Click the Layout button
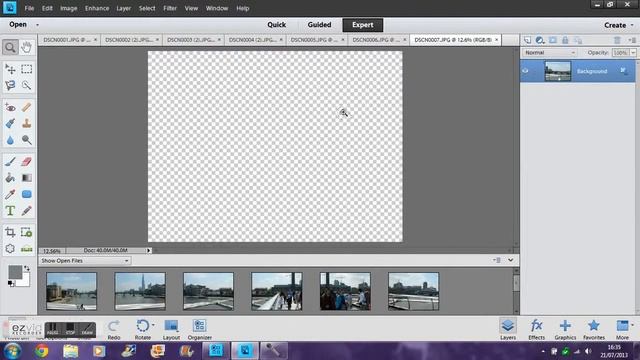Viewport: 640px width, 360px height. click(x=171, y=329)
